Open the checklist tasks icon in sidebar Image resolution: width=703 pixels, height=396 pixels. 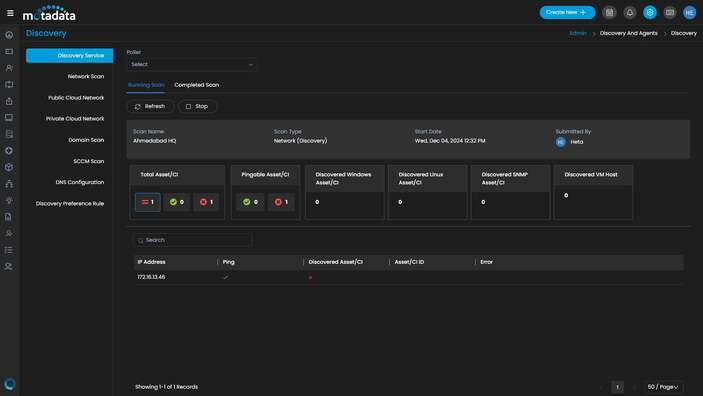click(9, 250)
